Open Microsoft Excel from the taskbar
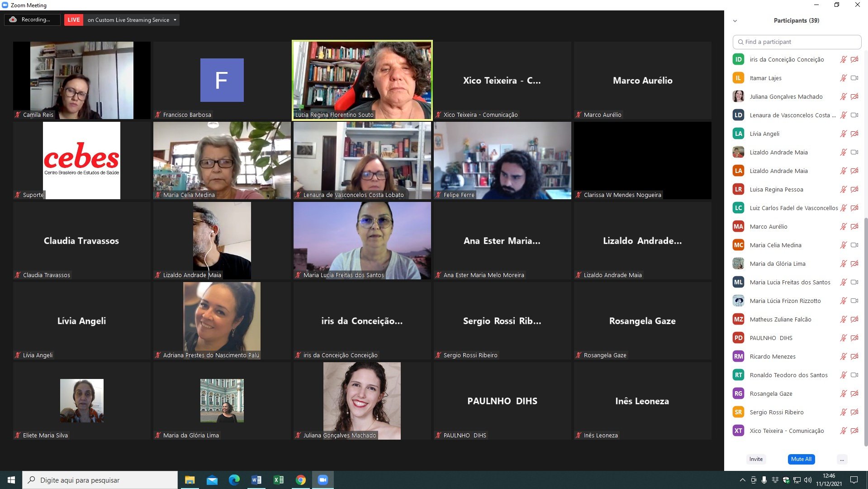Screen dimensions: 868x489 [x=279, y=480]
